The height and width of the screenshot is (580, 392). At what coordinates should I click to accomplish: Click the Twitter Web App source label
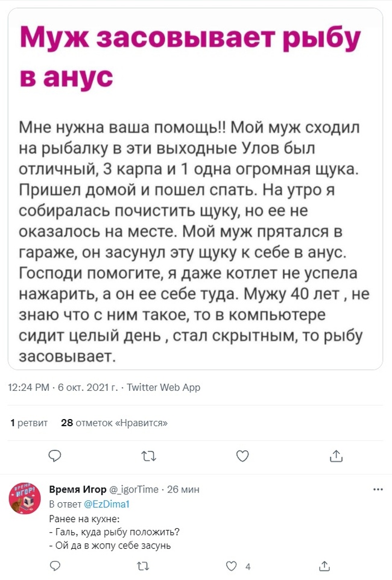[x=163, y=387]
